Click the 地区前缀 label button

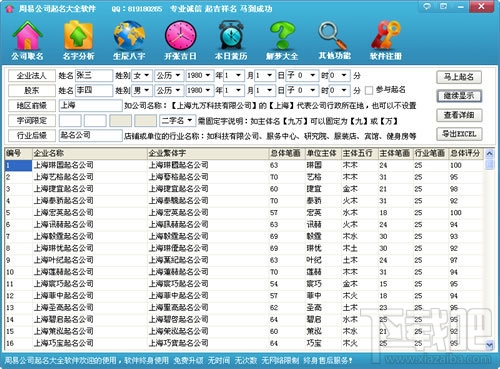32,106
